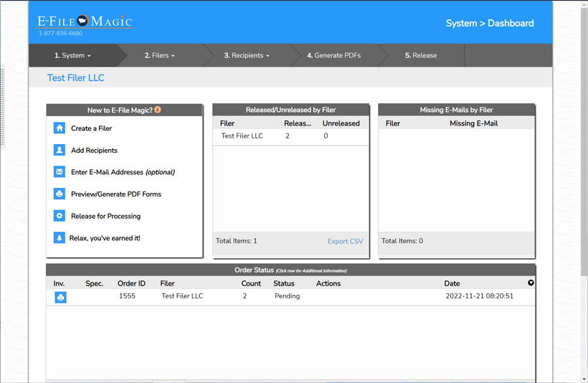Click the Relax tree icon
Screen dimensions: 588x383
[60, 238]
